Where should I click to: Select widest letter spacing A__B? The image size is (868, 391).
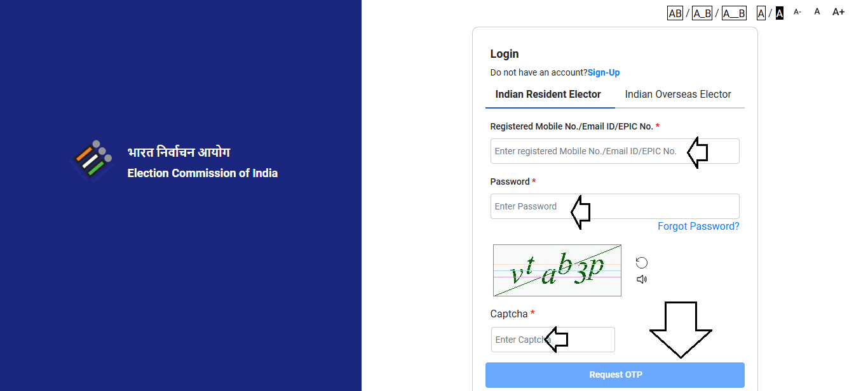coord(734,13)
